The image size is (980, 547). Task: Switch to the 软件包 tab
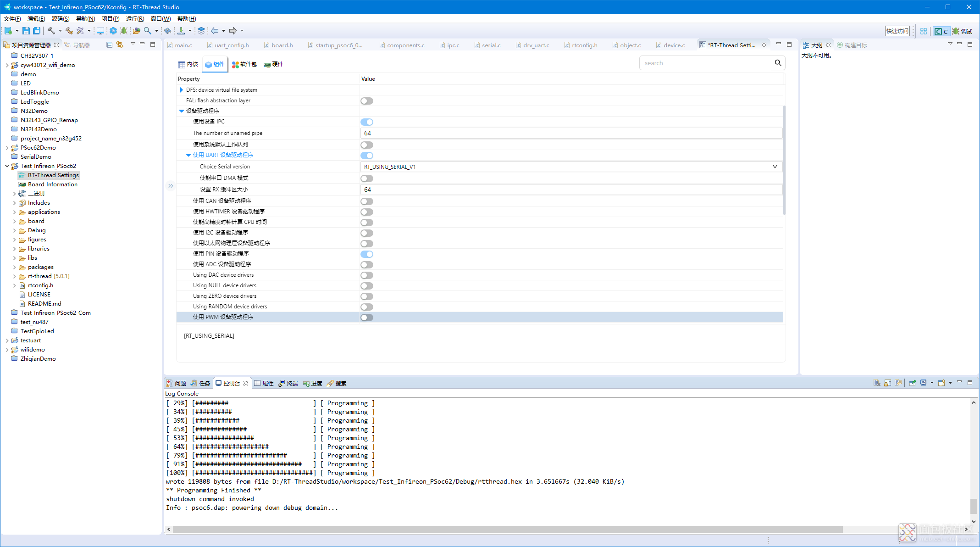point(244,64)
